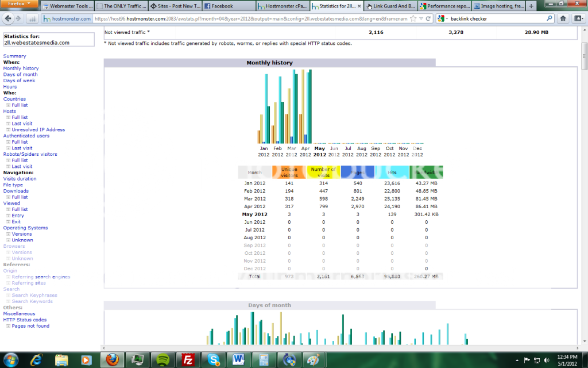
Task: Click the Entry icon under Viewed
Action: coord(8,216)
